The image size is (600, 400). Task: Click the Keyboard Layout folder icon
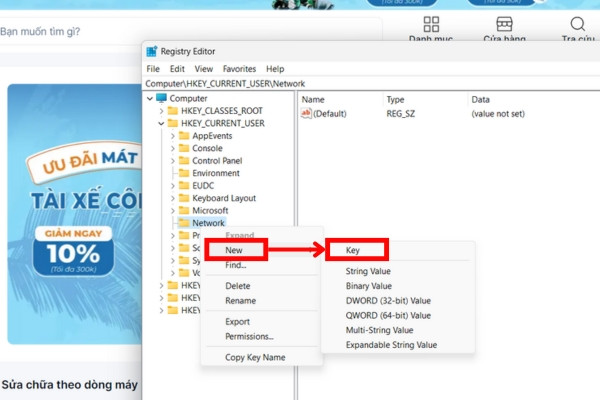[184, 198]
